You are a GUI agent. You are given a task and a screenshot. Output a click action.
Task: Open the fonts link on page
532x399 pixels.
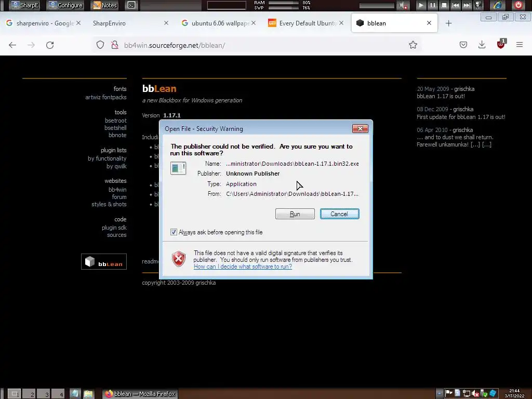click(120, 89)
